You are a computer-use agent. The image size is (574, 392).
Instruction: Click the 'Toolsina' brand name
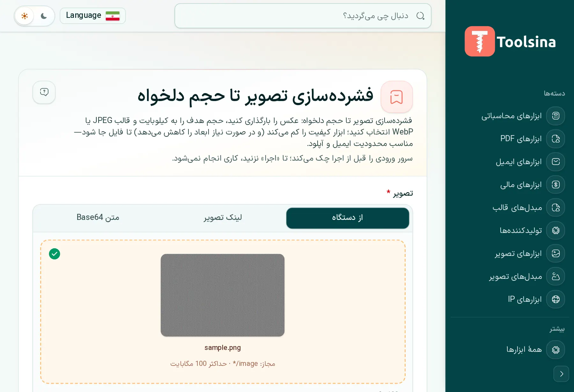526,42
